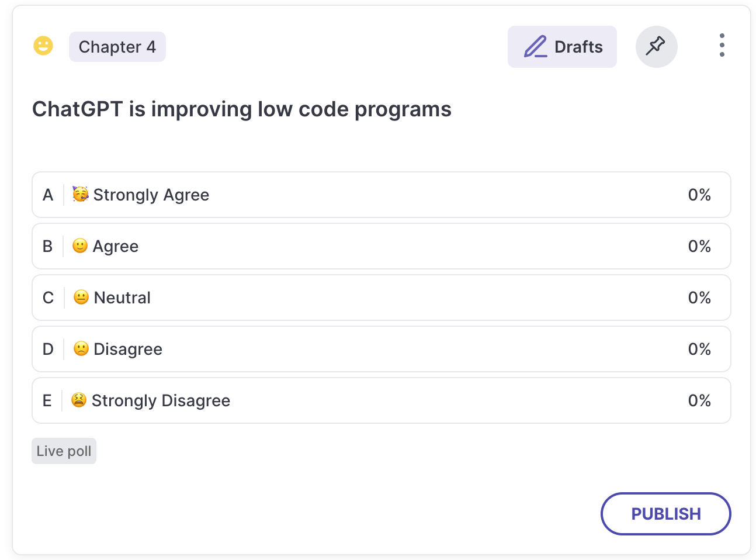Click the frowning emoji next to Disagree
Viewport: 756px width, 560px height.
[81, 348]
